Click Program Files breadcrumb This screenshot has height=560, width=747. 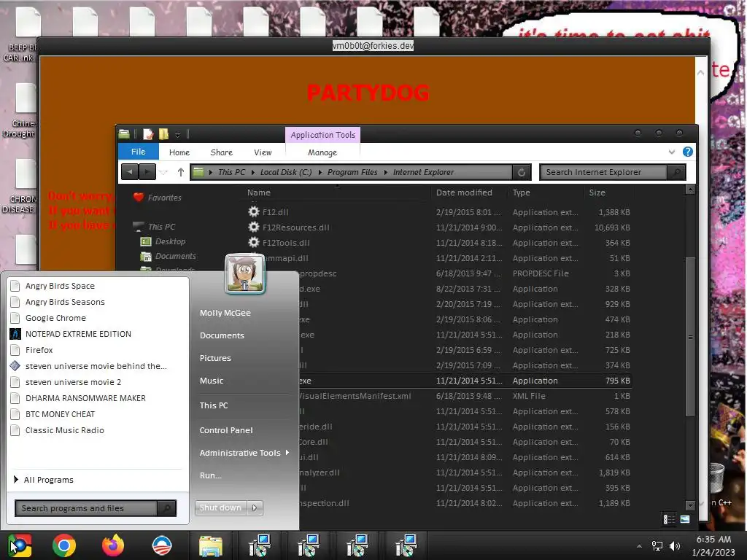click(x=352, y=172)
